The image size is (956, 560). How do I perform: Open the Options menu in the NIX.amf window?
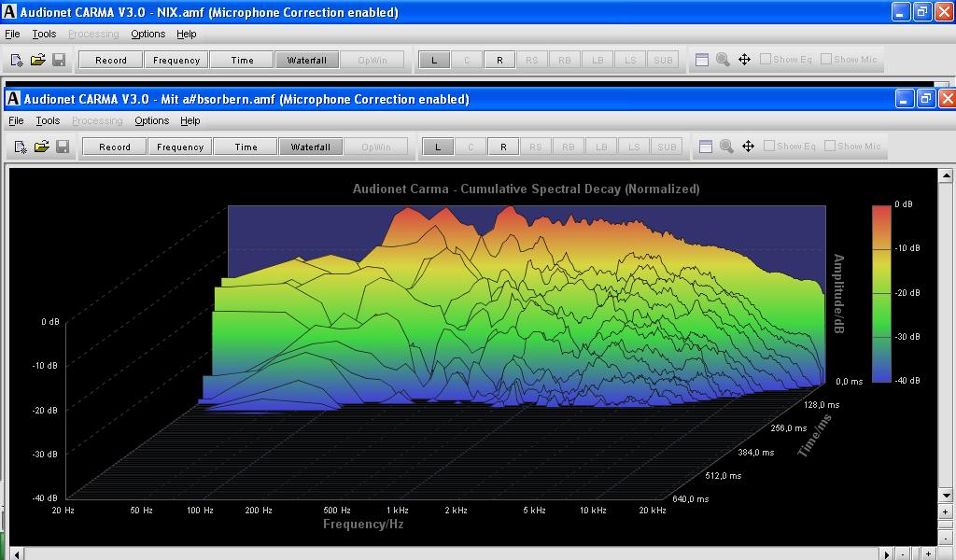(x=148, y=35)
